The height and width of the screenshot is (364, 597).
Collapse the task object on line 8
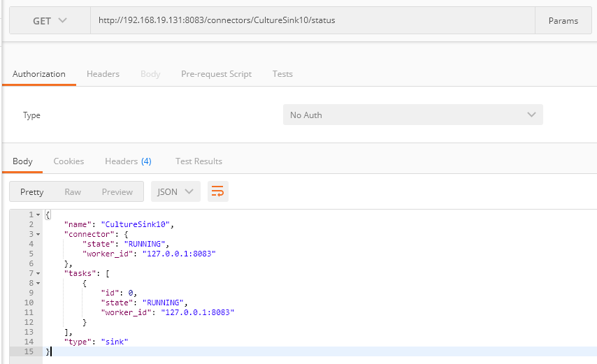(x=38, y=284)
